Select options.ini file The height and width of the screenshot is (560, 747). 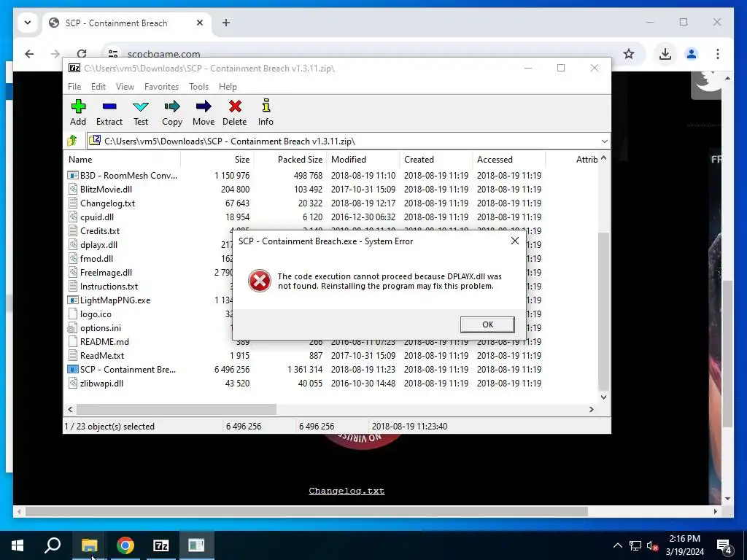(101, 327)
